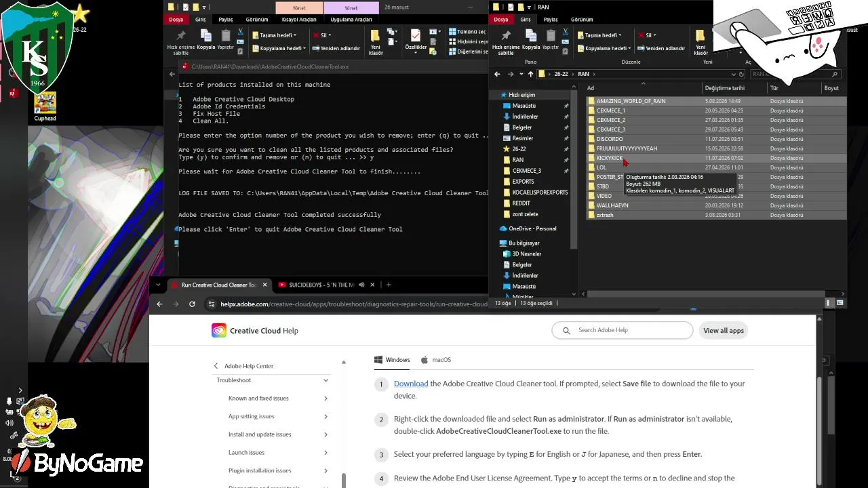
Task: Open 3D Nesneler in navigation pane
Action: pyautogui.click(x=525, y=254)
